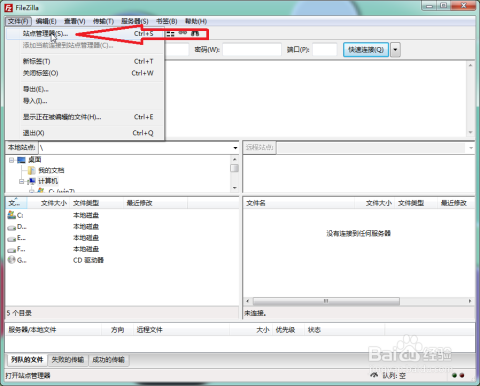Collapse the 桌面 tree node
Image resolution: width=480 pixels, height=386 pixels.
pyautogui.click(x=12, y=160)
